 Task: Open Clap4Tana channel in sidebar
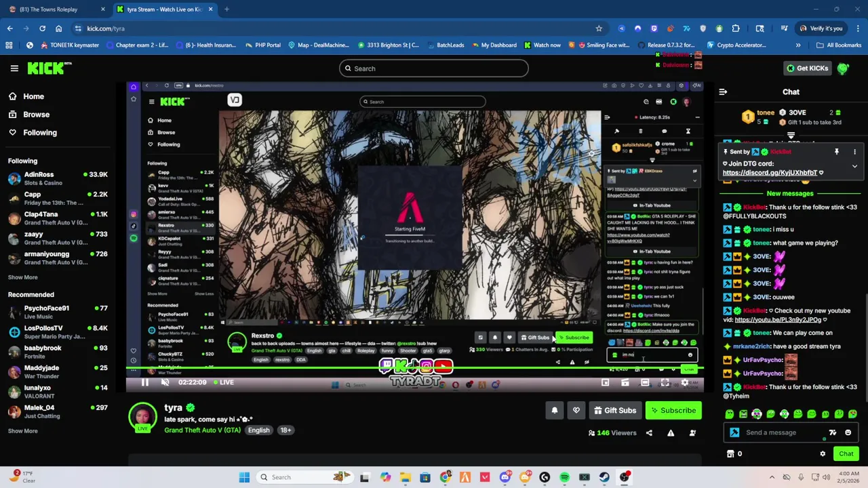57,218
